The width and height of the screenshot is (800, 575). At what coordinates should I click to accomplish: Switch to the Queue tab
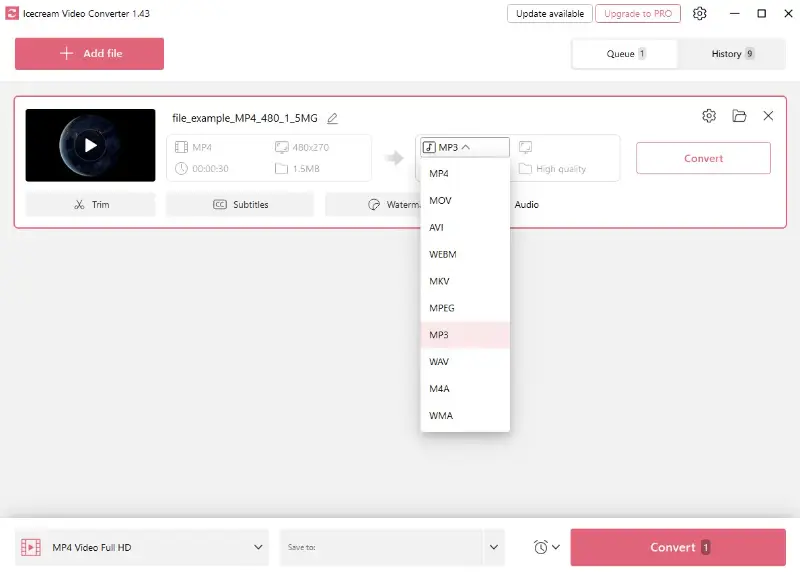point(625,54)
